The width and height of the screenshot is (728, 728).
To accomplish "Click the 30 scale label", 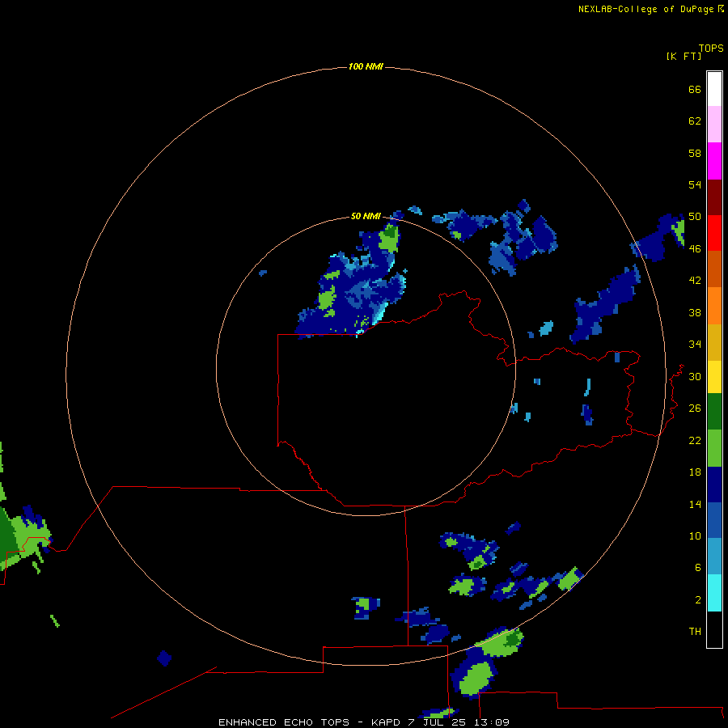I will coord(695,376).
